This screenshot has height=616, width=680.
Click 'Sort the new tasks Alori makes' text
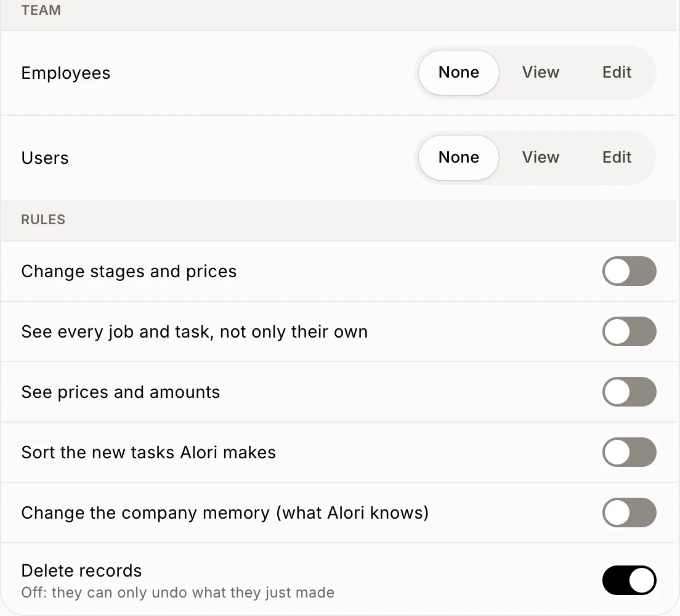(149, 453)
